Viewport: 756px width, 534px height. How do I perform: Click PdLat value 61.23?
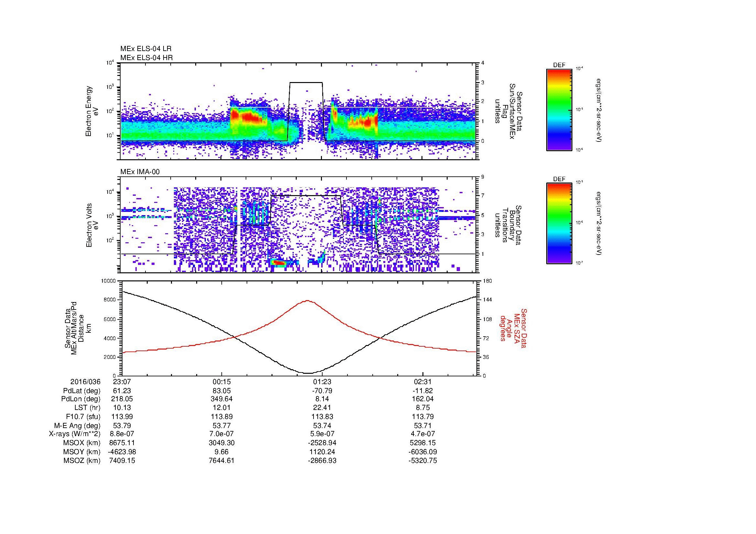click(x=122, y=391)
